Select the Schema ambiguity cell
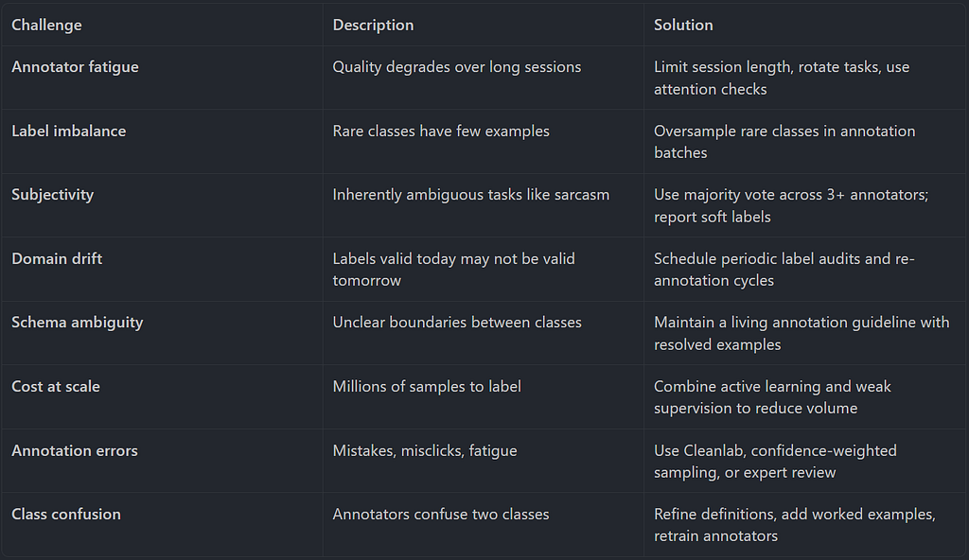 click(78, 323)
